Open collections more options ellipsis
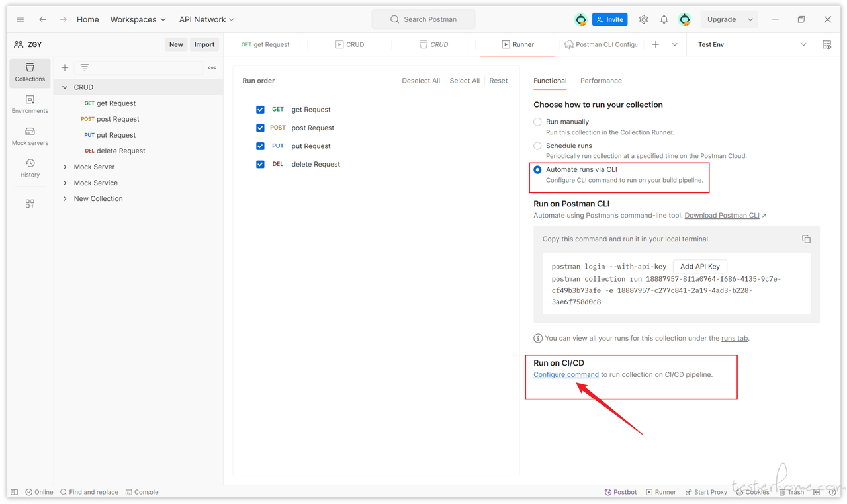 (x=212, y=67)
